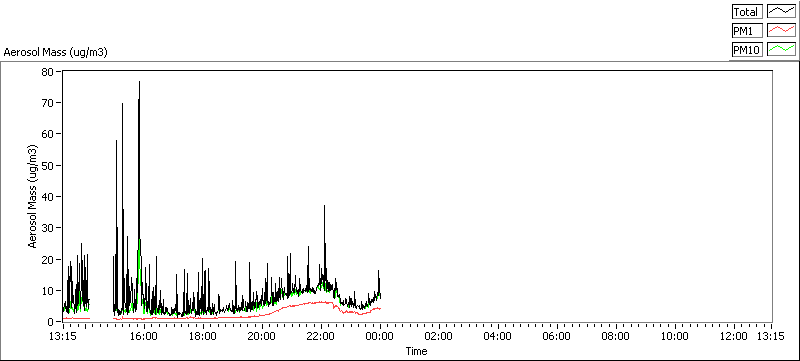
Task: Click the highest Total spike near 16:00
Action: 139,83
